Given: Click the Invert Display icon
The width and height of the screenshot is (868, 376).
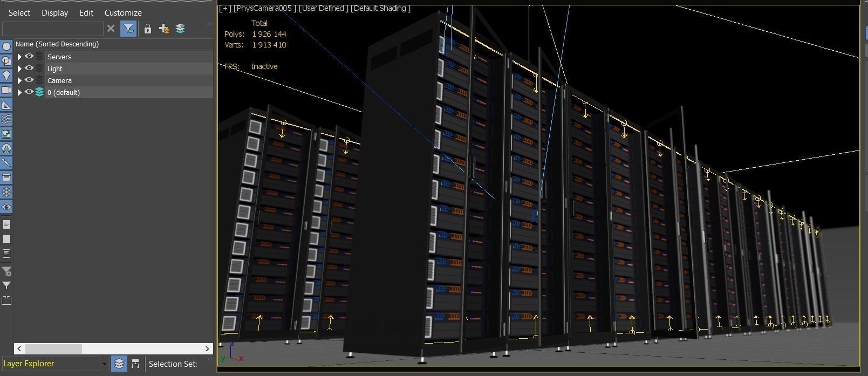Looking at the screenshot, I should 6,254.
